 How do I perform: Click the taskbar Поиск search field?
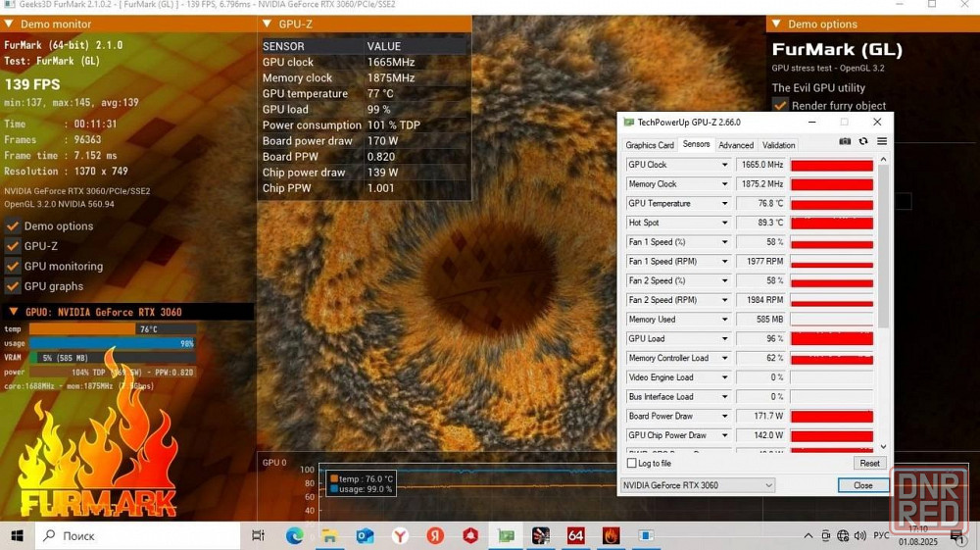click(137, 535)
